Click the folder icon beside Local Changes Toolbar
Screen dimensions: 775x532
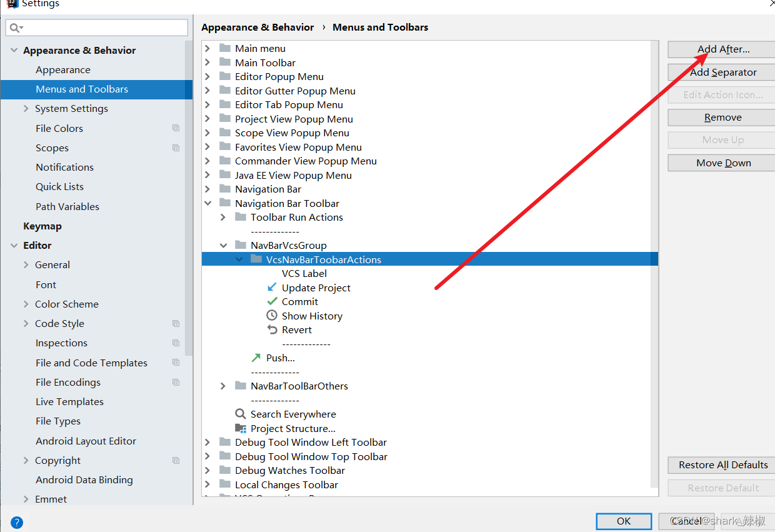tap(225, 484)
